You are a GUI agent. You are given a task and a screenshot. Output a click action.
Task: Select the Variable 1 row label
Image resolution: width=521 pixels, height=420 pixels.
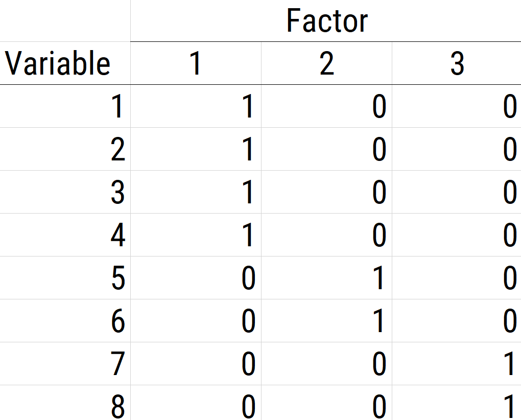click(117, 107)
